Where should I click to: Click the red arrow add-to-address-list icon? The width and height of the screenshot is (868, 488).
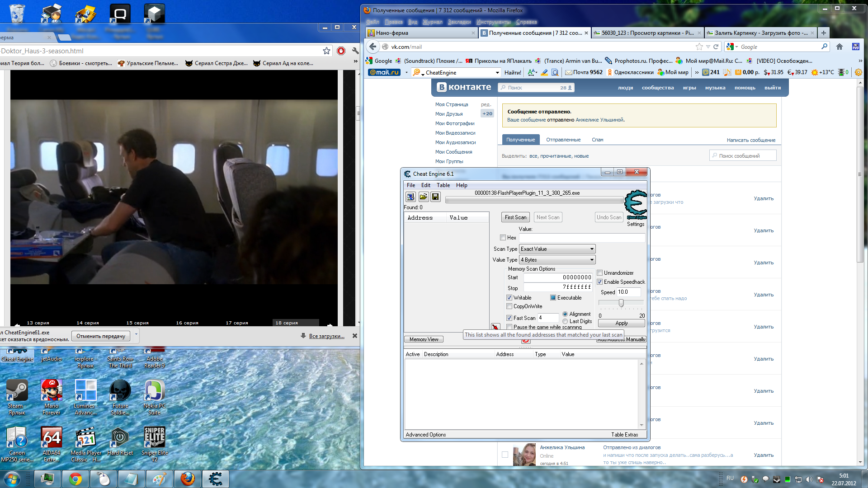(x=495, y=327)
